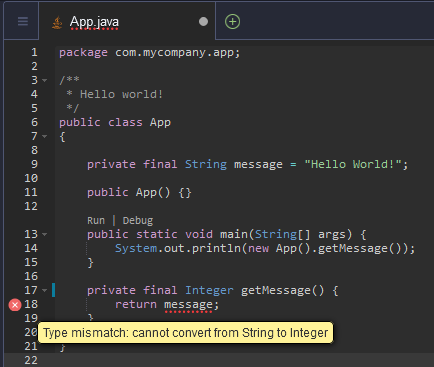Collapse the class body at line 7
434x367 pixels.
pyautogui.click(x=45, y=136)
